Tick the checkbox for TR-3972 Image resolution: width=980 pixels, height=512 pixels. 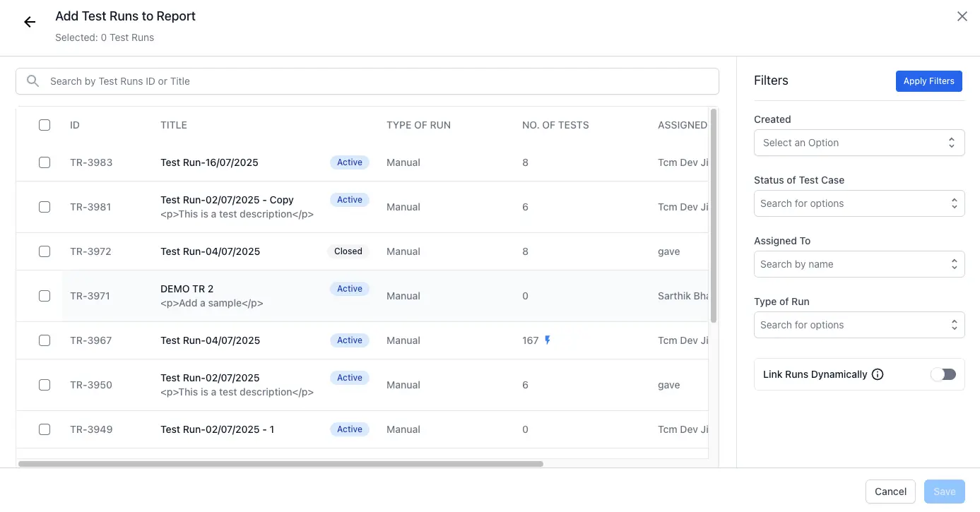coord(45,251)
